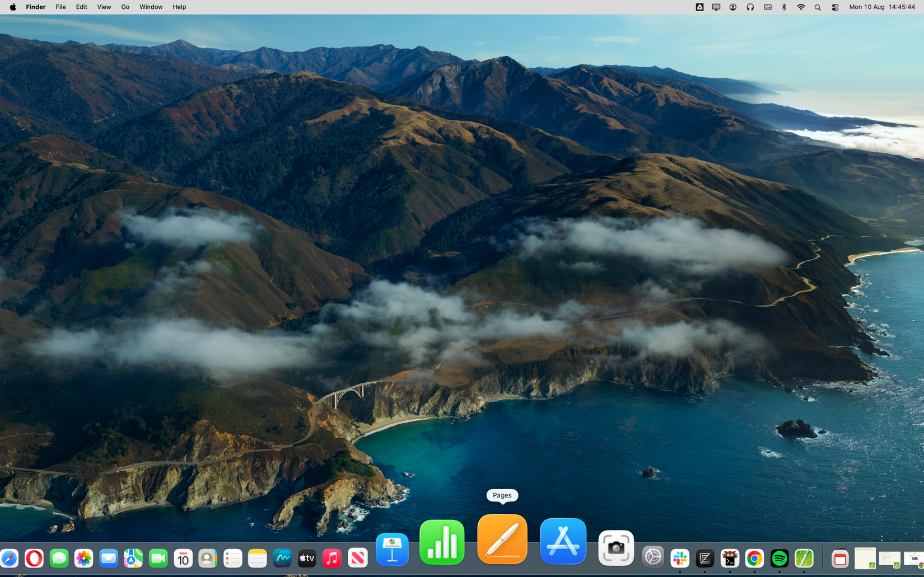924x577 pixels.
Task: Open the View menu
Action: tap(104, 7)
